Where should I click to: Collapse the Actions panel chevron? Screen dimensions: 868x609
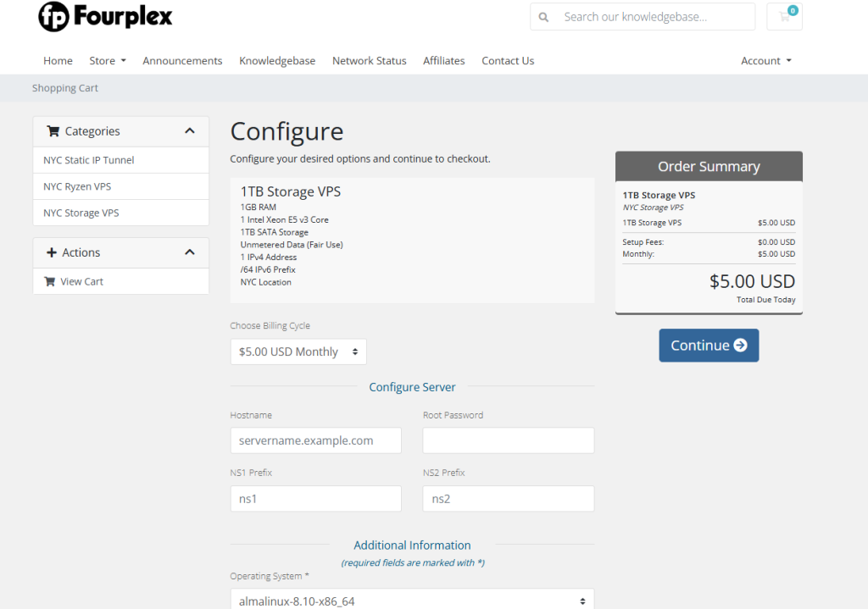[189, 252]
